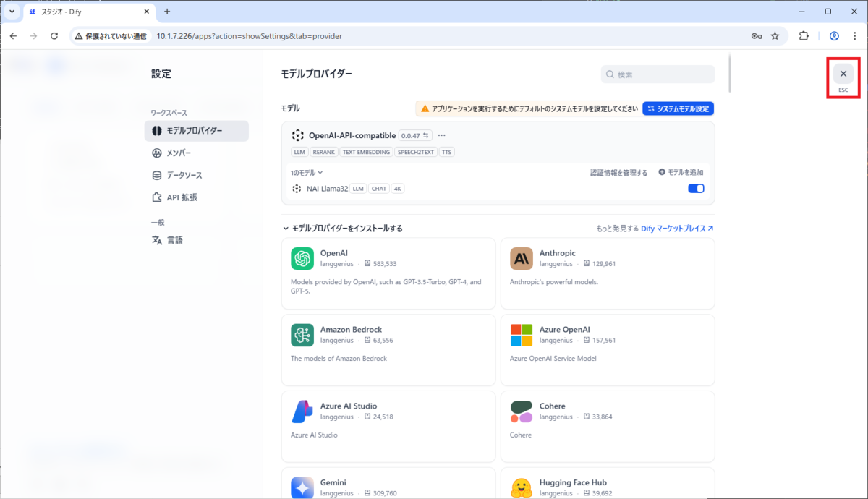Image resolution: width=868 pixels, height=499 pixels.
Task: Click the NAI Llama32 model icon
Action: click(297, 189)
